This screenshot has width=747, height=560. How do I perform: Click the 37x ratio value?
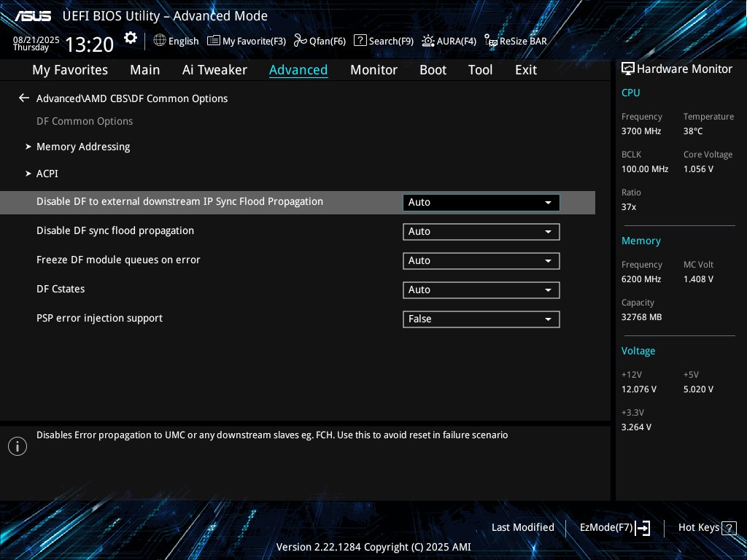point(628,207)
